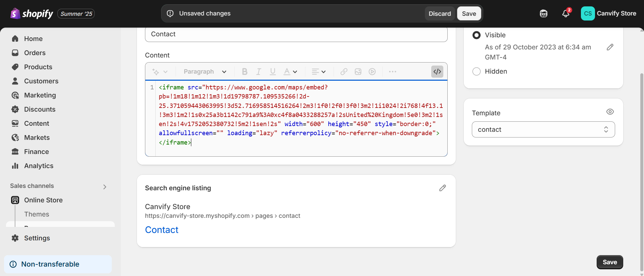This screenshot has width=644, height=276.
Task: Open more formatting options ellipsis
Action: click(392, 72)
